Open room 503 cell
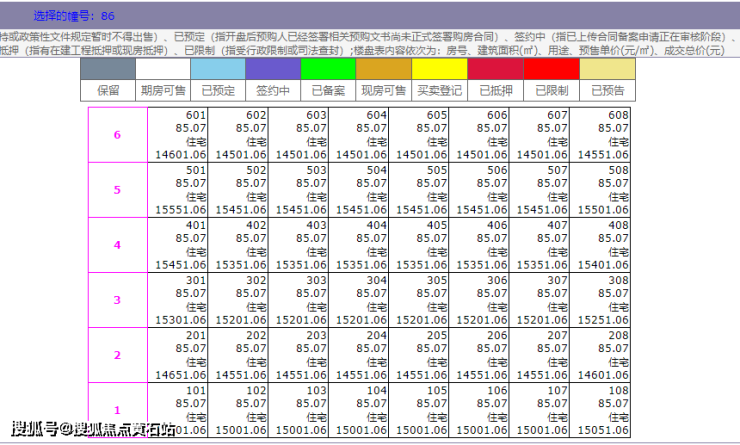 298,190
